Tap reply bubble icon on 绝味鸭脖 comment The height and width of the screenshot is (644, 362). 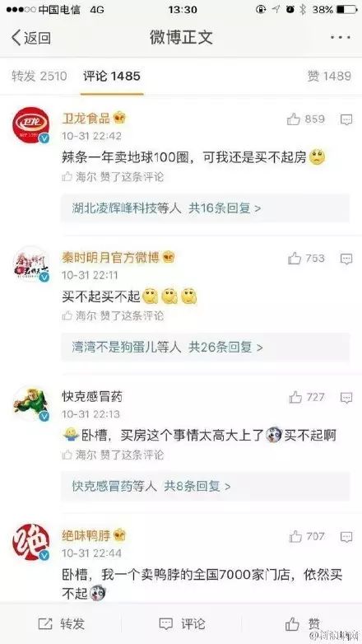[346, 536]
